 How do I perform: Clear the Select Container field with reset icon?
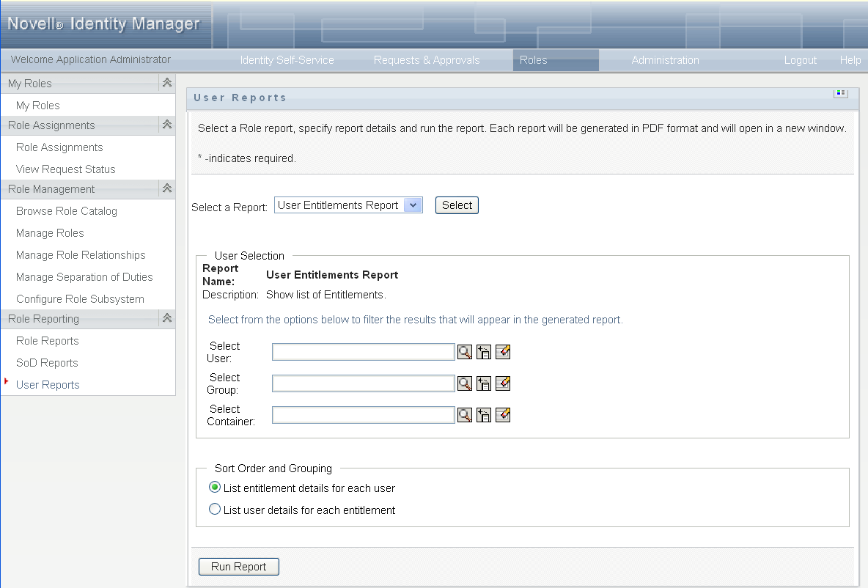[503, 415]
